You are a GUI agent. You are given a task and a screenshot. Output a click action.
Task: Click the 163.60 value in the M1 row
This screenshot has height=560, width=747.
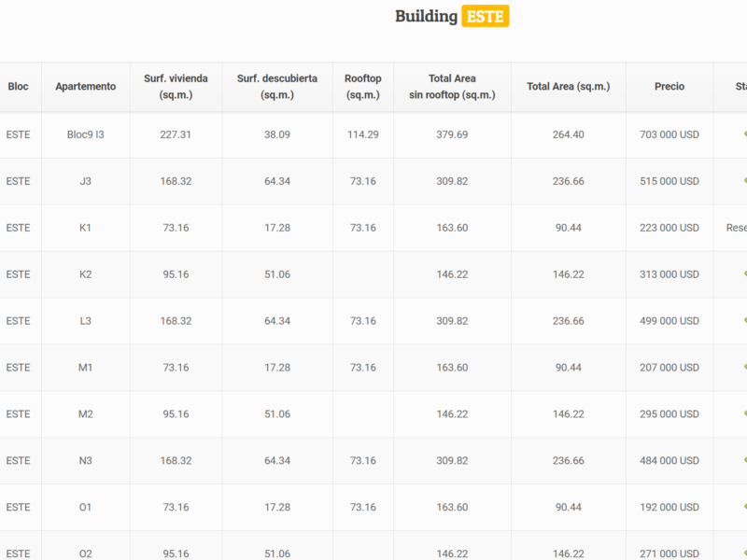[x=452, y=368]
